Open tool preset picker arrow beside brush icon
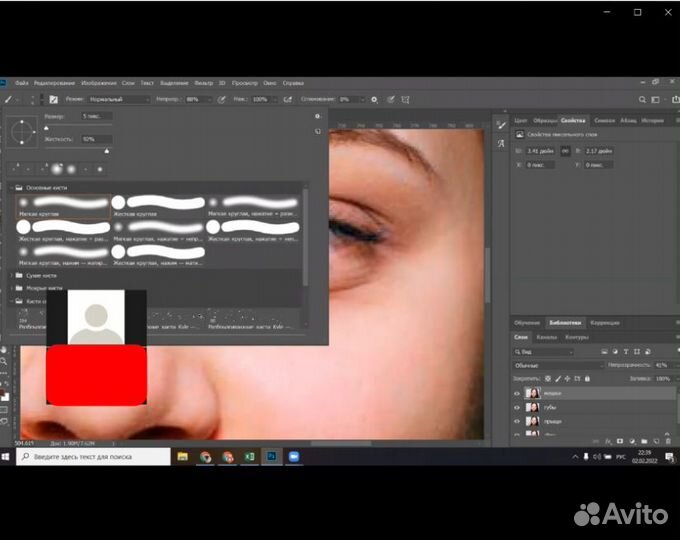 18,100
